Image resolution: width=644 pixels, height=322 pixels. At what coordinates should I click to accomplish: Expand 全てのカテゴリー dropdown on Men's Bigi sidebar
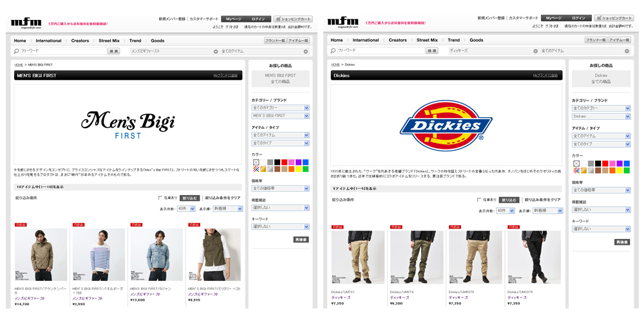[x=281, y=108]
